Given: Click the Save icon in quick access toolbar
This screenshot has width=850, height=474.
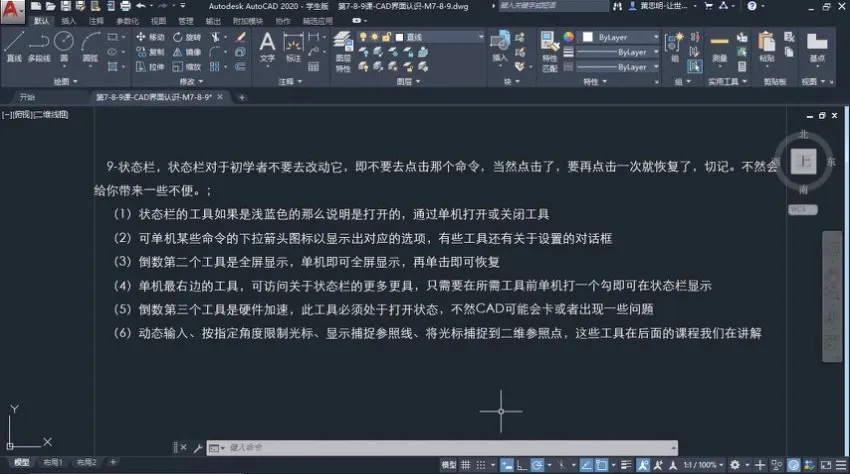Looking at the screenshot, I should tap(66, 6).
